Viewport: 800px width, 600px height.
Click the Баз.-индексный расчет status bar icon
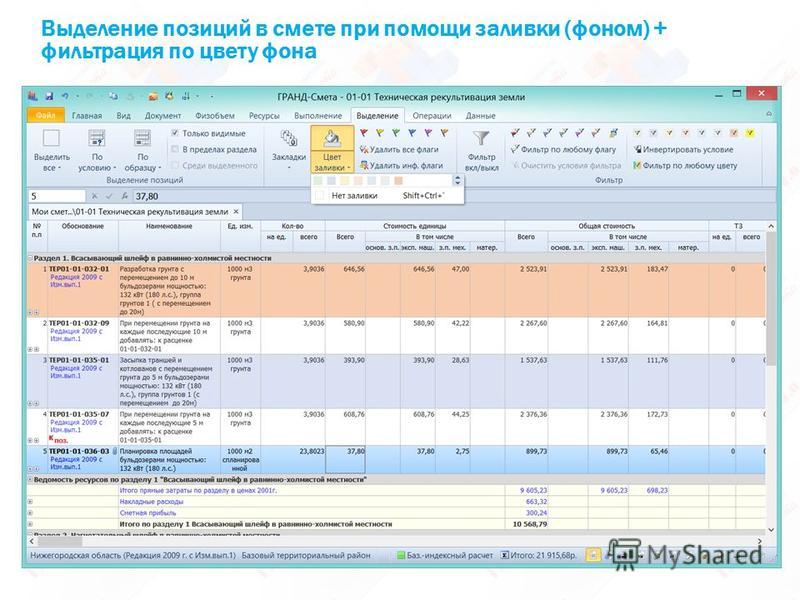[x=401, y=555]
